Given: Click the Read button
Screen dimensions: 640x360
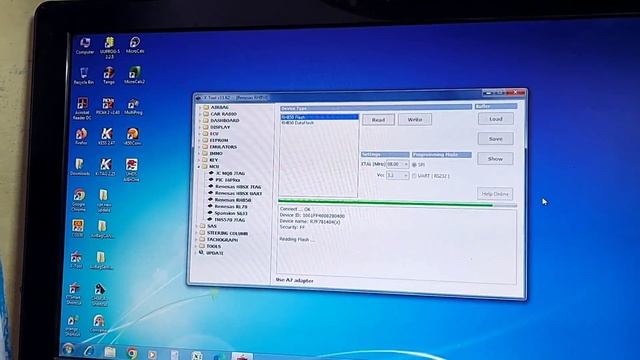Looking at the screenshot, I should tap(378, 120).
